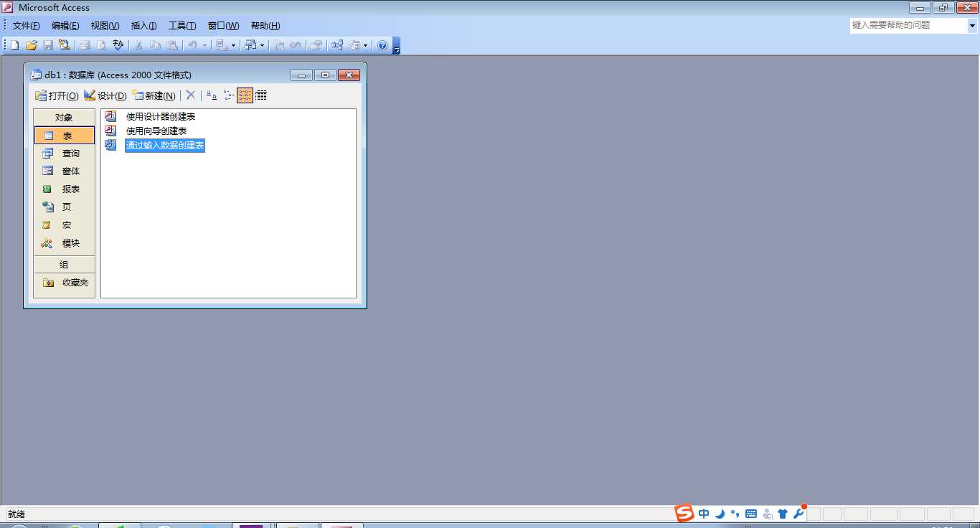Click the shirt skin icon in IME bar
980x528 pixels.
[783, 514]
